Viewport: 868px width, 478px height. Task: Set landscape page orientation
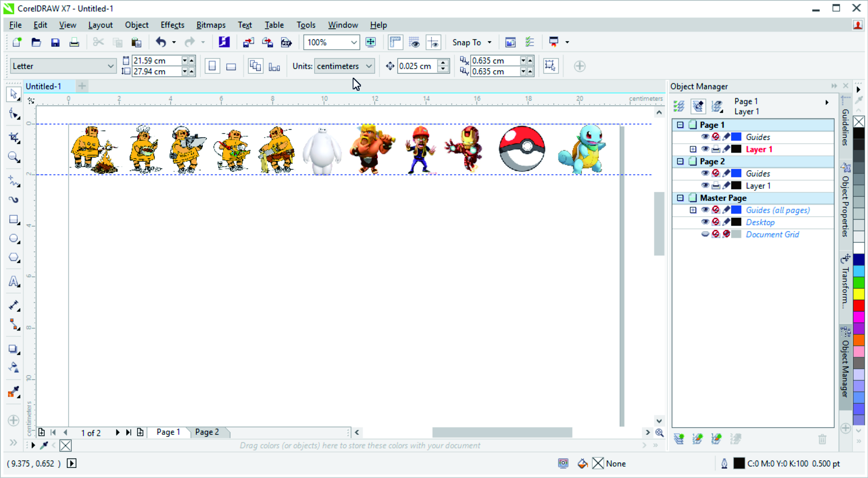click(x=231, y=66)
